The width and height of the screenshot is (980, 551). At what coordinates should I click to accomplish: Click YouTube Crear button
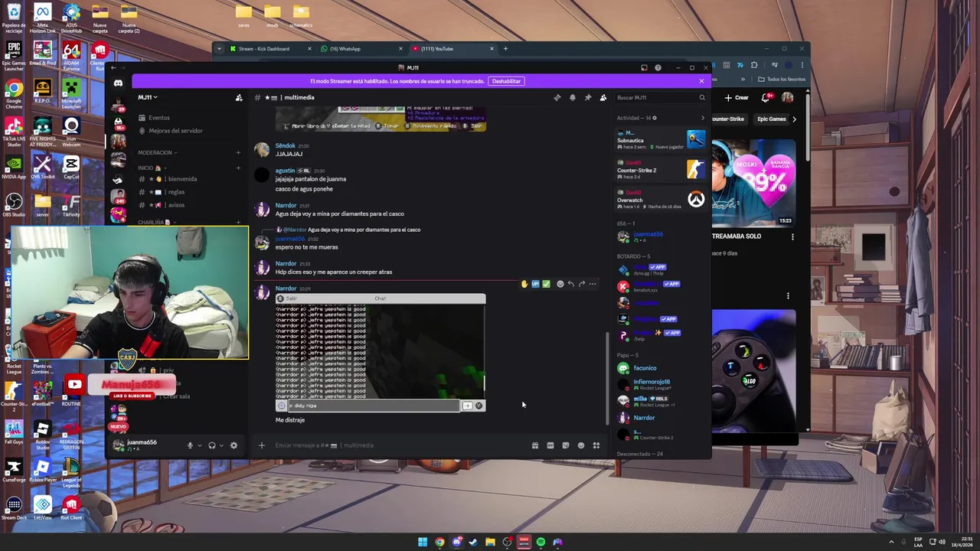click(737, 98)
